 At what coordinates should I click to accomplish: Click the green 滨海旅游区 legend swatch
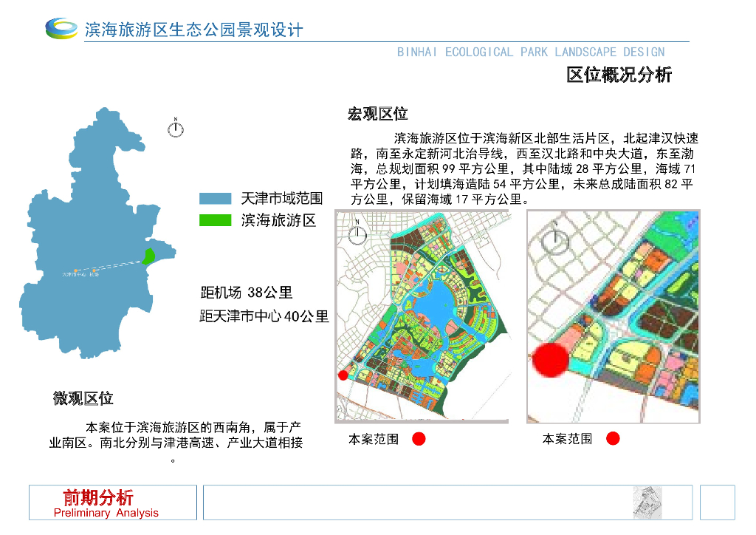click(x=215, y=220)
